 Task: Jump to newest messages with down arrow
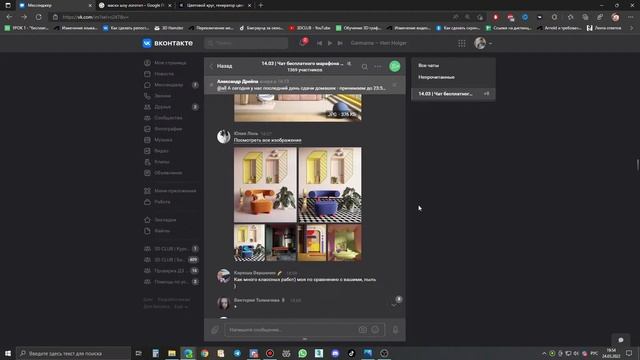pos(394,305)
